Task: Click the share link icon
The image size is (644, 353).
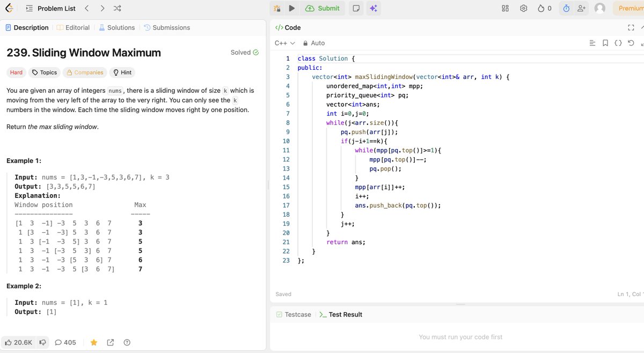Action: click(x=111, y=342)
